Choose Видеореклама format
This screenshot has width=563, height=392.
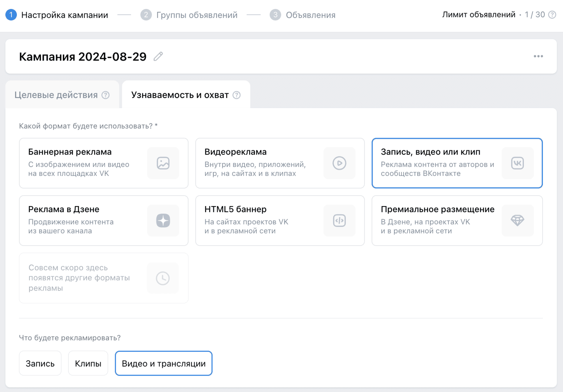click(280, 163)
